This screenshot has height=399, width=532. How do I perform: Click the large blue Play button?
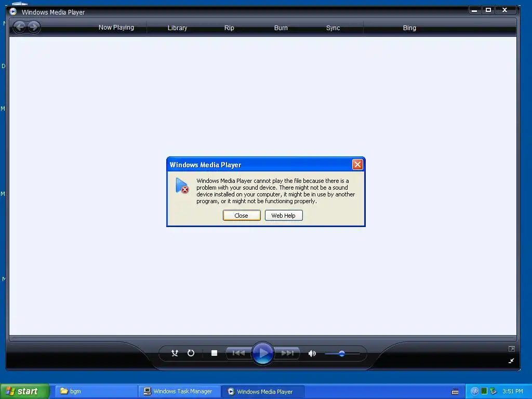click(x=263, y=353)
